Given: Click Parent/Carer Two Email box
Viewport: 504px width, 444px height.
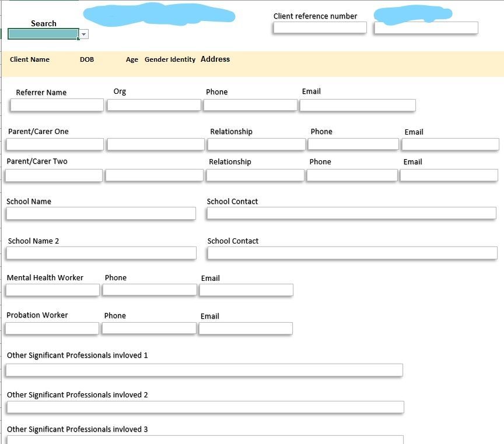Looking at the screenshot, I should coord(449,175).
